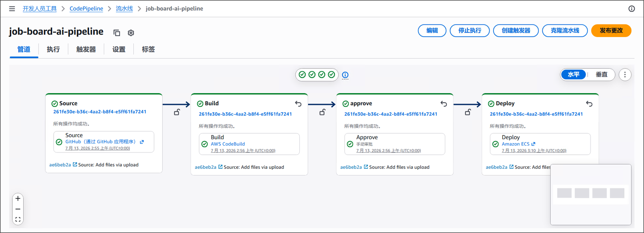This screenshot has height=233, width=644.
Task: Switch layout to 垂直 vertical
Action: pyautogui.click(x=601, y=74)
